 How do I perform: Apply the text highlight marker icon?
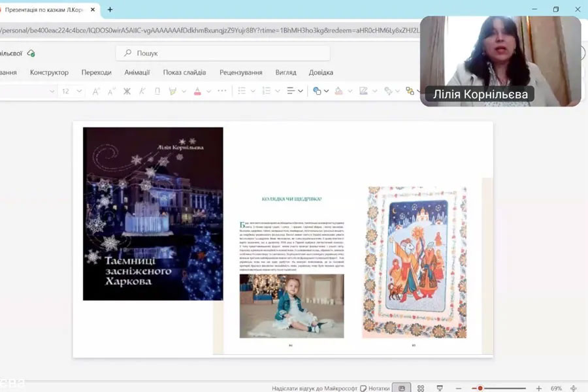pyautogui.click(x=173, y=91)
